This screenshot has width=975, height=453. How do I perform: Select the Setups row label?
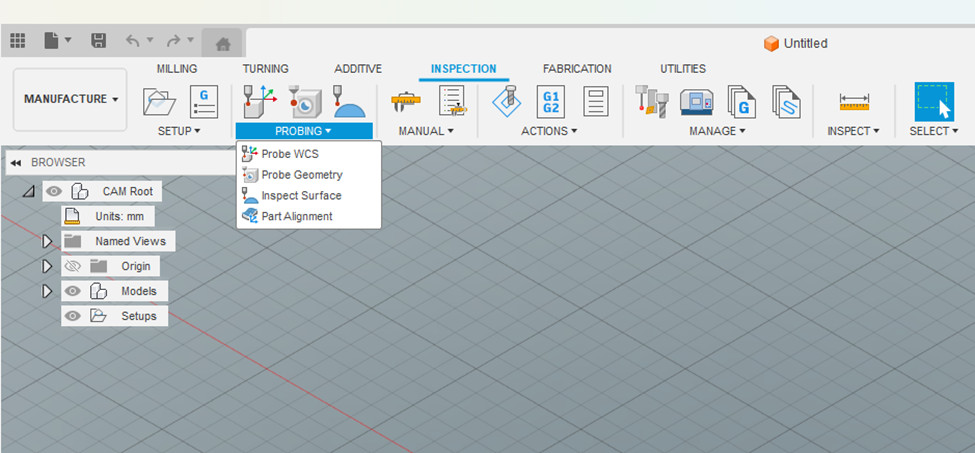click(139, 316)
